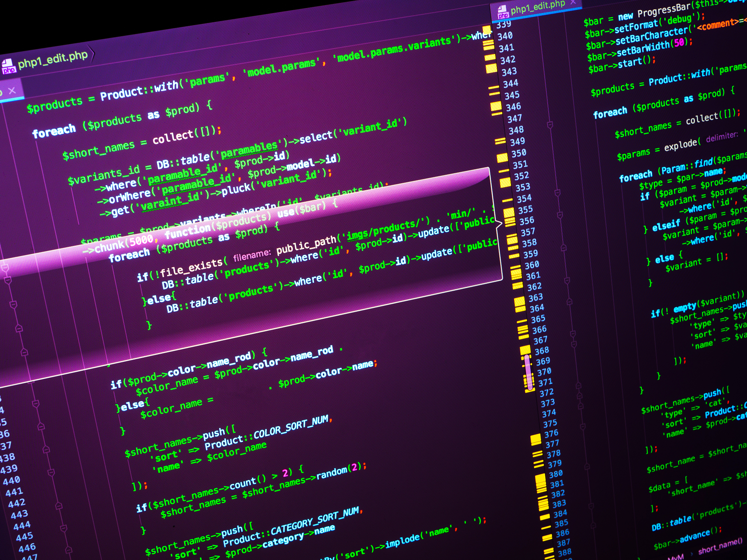Click use($bar) in preview popup
The height and width of the screenshot is (560, 747).
[302, 210]
